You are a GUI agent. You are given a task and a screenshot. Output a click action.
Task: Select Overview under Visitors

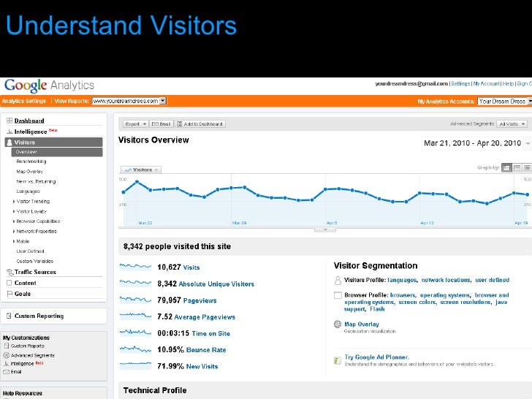(57, 152)
